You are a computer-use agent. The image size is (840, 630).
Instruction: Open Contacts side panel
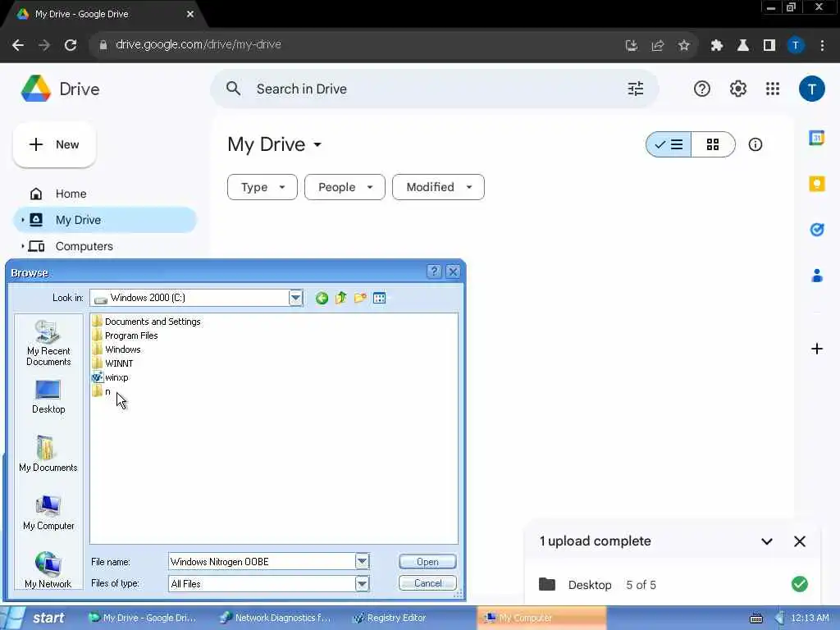click(816, 276)
